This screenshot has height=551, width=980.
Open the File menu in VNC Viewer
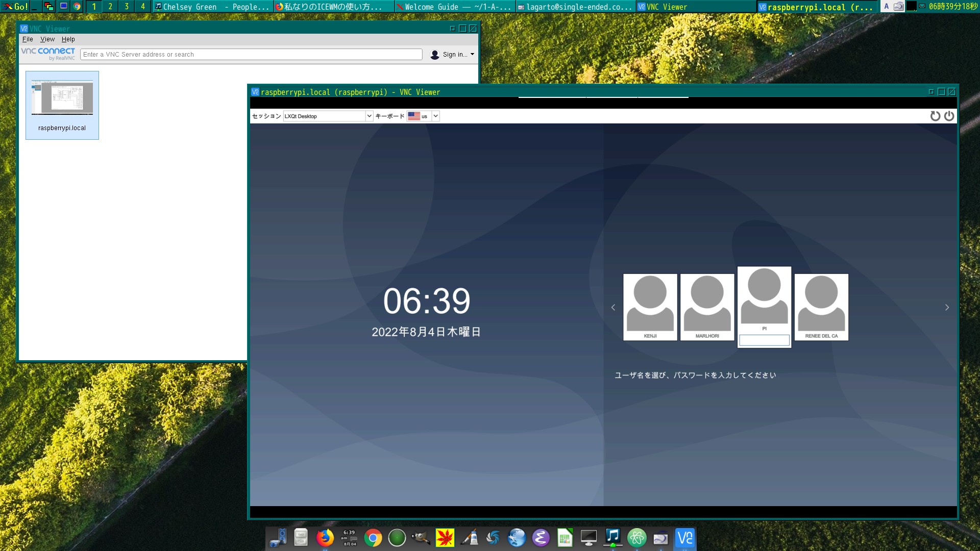click(x=29, y=39)
